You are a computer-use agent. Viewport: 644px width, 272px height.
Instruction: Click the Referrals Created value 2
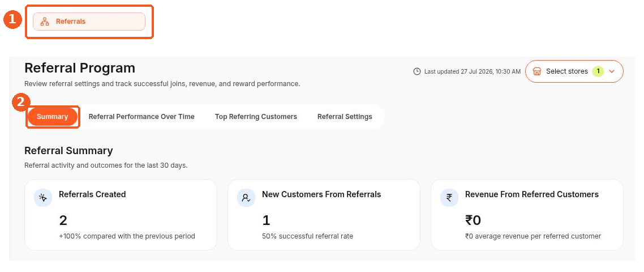63,221
